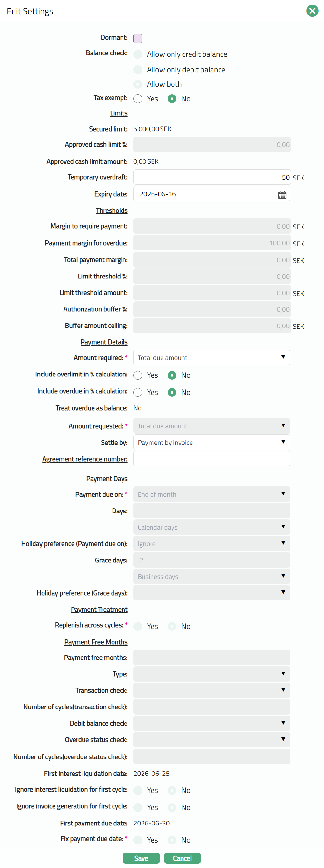Expand the Amount required dropdown
This screenshot has width=324, height=868.
[x=211, y=357]
